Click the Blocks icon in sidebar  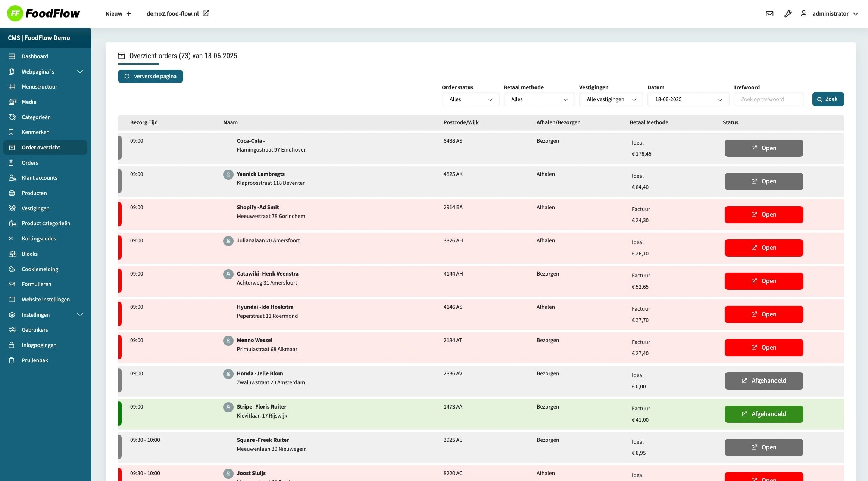[12, 254]
